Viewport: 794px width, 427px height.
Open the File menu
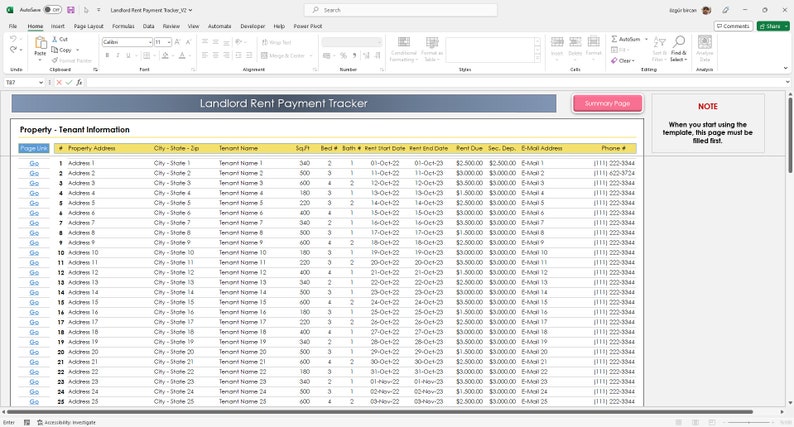[x=13, y=26]
